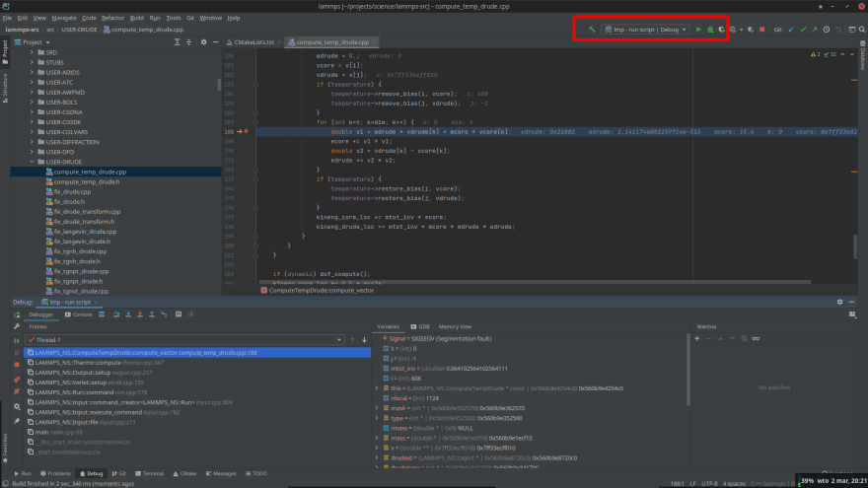868x488 pixels.
Task: Open debugger wrench settings icon
Action: click(17, 326)
